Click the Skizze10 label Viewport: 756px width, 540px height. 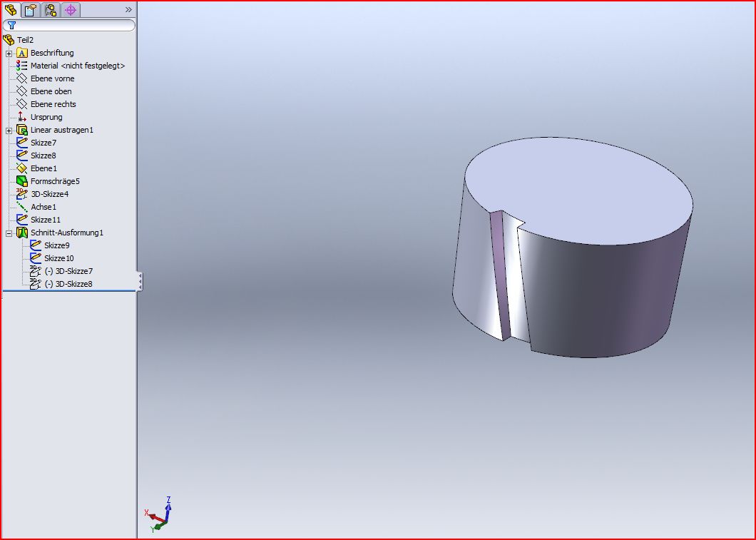click(x=58, y=258)
